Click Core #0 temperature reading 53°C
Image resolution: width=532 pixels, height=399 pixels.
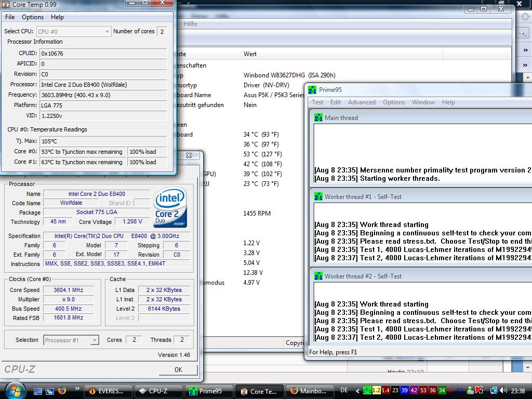pos(83,152)
